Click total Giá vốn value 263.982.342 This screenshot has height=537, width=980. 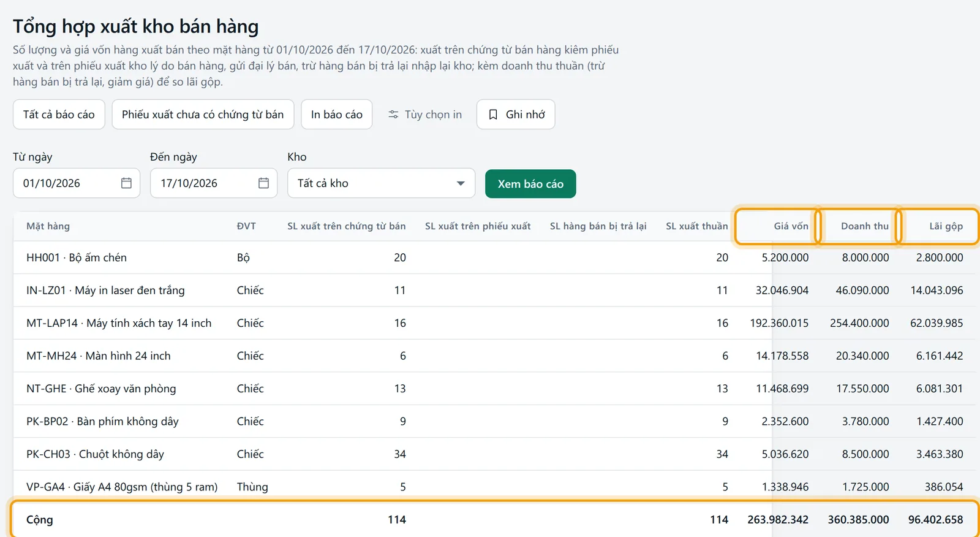click(778, 520)
